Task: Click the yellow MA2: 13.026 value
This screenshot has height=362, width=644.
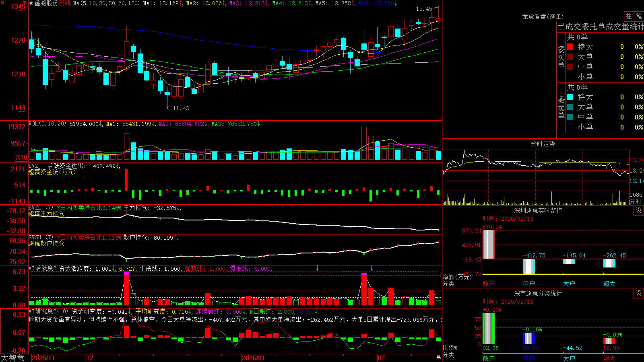Action: pyautogui.click(x=204, y=3)
